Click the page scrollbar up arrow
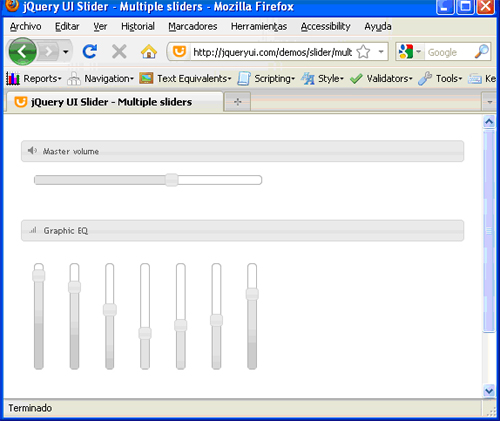Image resolution: width=500 pixels, height=421 pixels. click(x=489, y=122)
